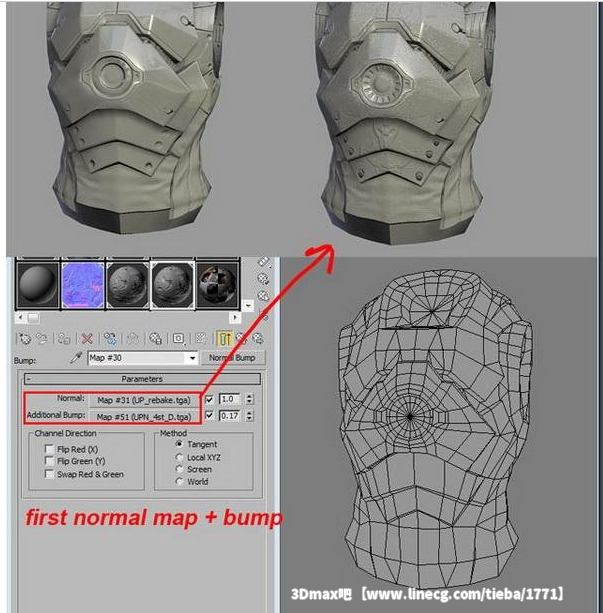Toggle Show Map in Viewport icon
Screen dimensions: 603x613
tap(201, 339)
